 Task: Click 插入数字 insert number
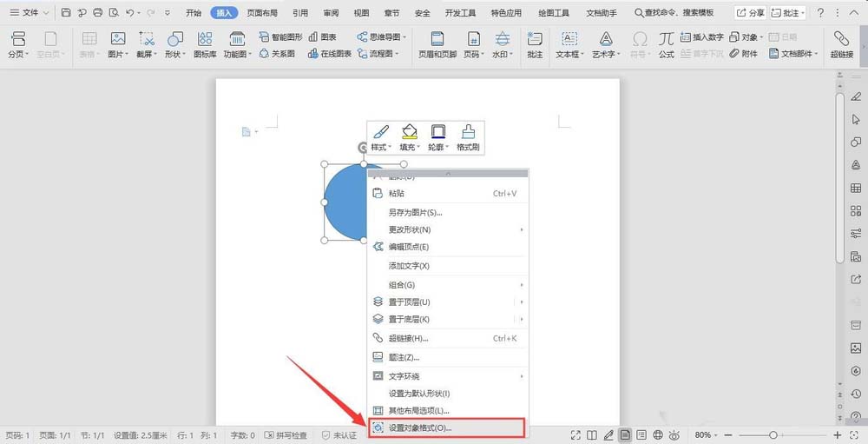pyautogui.click(x=702, y=36)
